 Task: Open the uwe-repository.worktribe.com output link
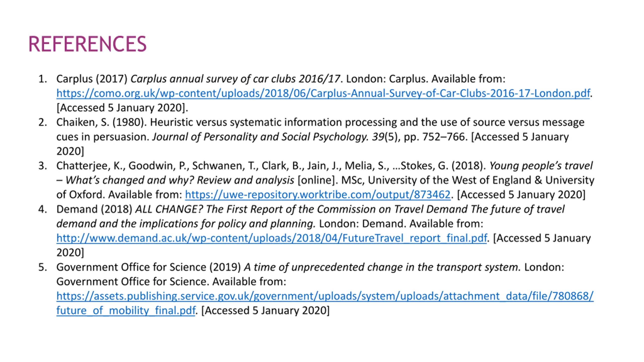[317, 195]
